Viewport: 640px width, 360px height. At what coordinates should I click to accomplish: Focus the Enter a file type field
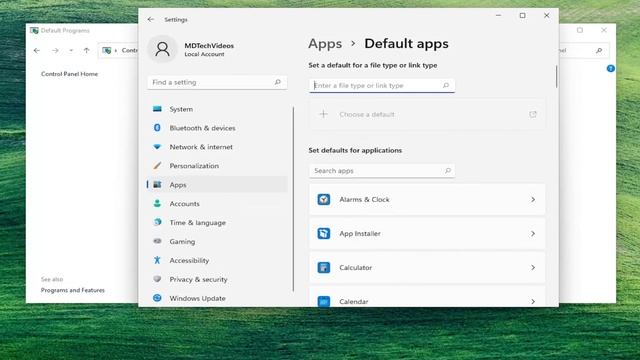coord(382,85)
